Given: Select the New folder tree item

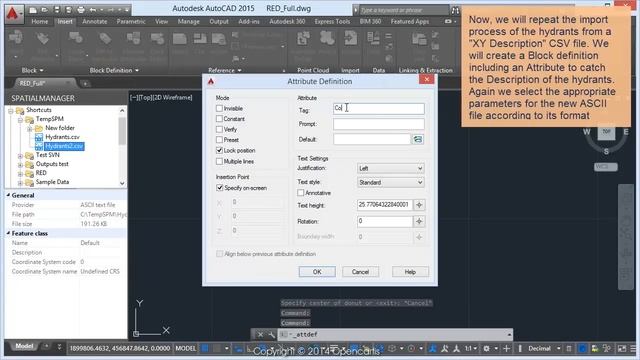Looking at the screenshot, I should click(x=60, y=128).
